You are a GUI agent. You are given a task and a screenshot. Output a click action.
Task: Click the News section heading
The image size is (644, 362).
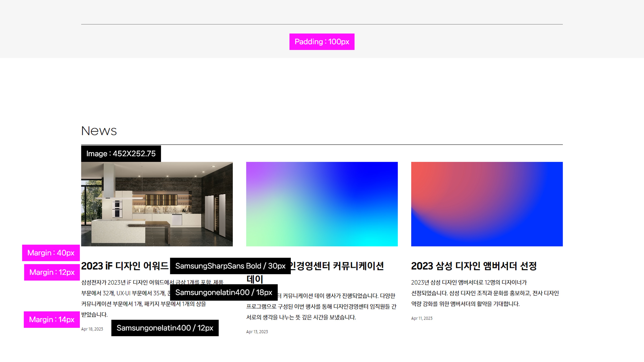(x=99, y=131)
